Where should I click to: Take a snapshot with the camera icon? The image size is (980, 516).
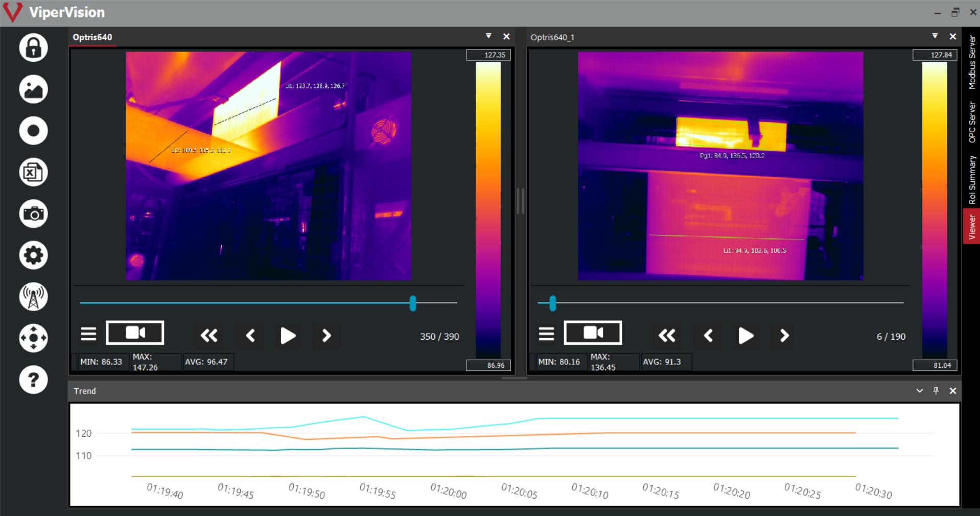tap(34, 214)
